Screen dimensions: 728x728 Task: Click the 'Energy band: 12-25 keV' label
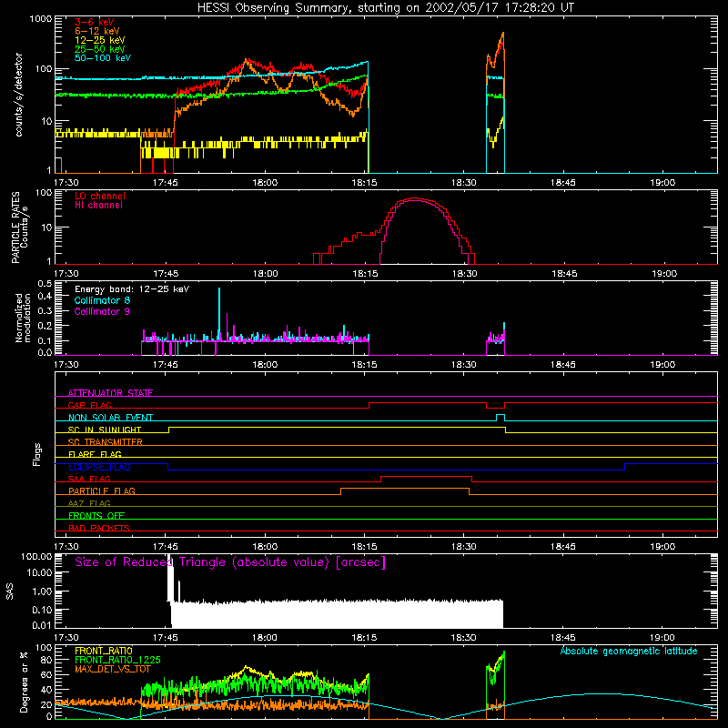tap(132, 289)
